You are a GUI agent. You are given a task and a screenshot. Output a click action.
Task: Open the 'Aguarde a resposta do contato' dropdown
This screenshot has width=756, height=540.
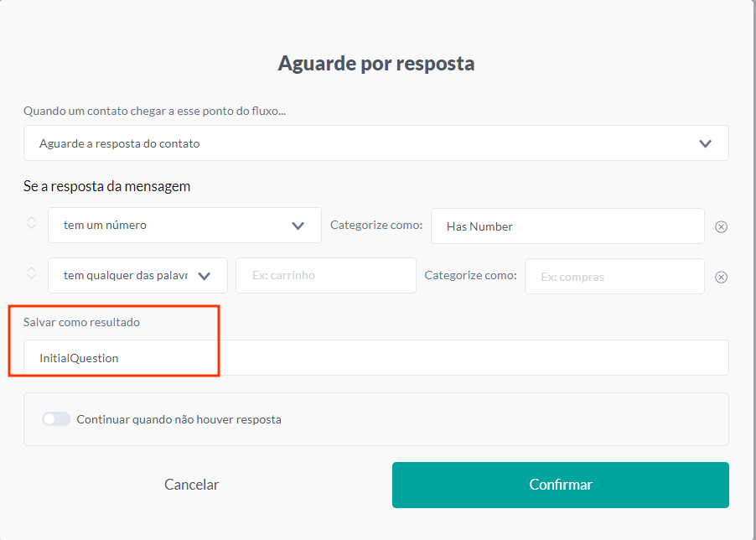tap(375, 143)
